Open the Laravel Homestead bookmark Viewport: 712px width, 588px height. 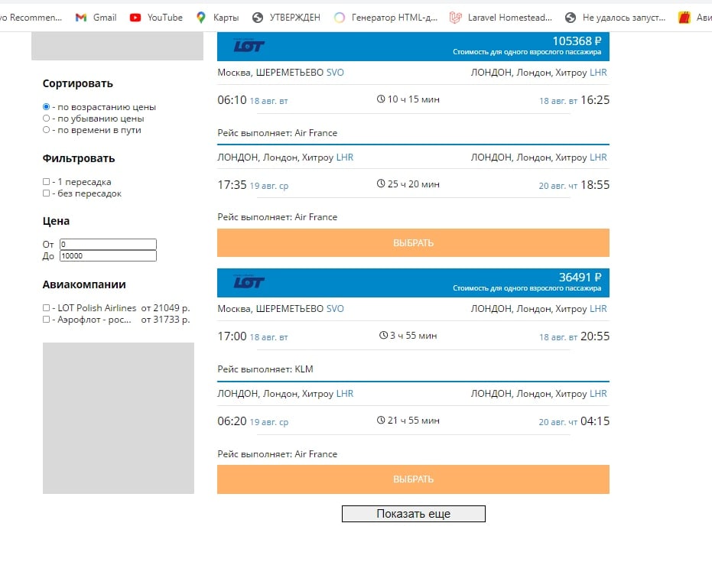[500, 18]
